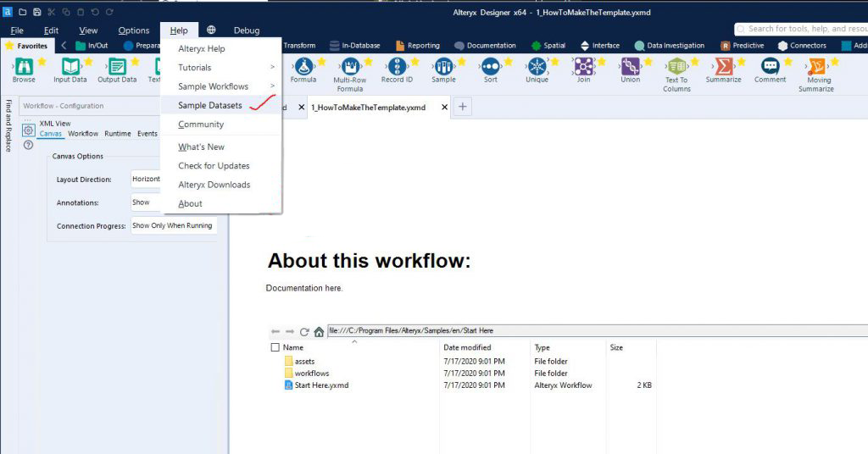Viewport: 868px width, 454px height.
Task: Toggle favorite star on Sort tool
Action: coord(509,61)
